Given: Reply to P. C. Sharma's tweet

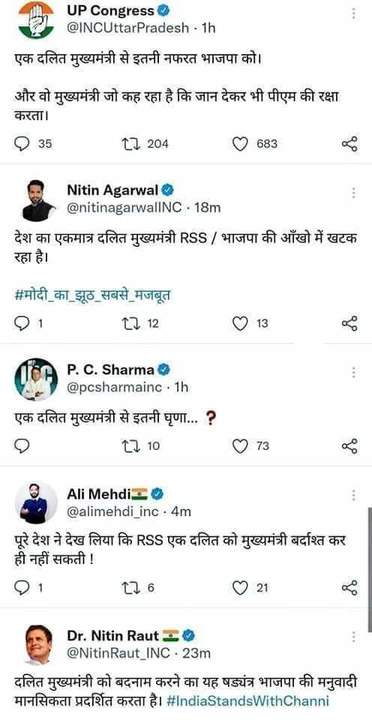Looking at the screenshot, I should tap(22, 446).
